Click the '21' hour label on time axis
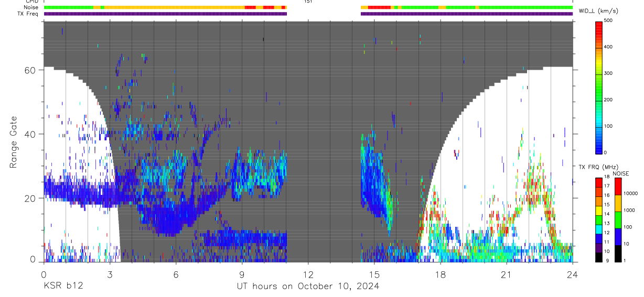Viewport: 644px width, 297px height. coord(507,274)
